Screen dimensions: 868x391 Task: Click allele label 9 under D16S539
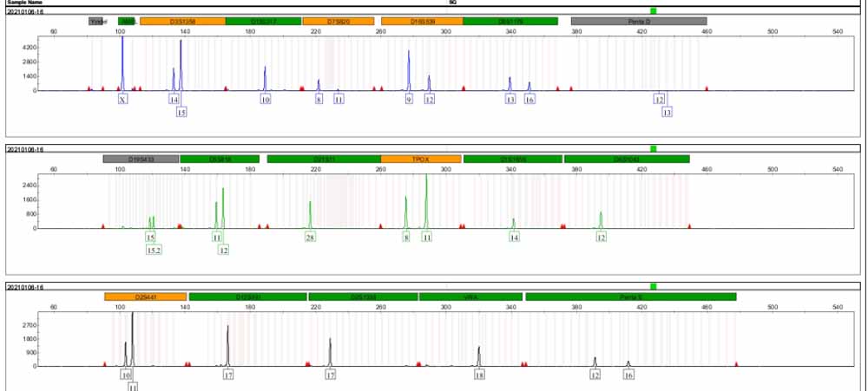tap(409, 100)
